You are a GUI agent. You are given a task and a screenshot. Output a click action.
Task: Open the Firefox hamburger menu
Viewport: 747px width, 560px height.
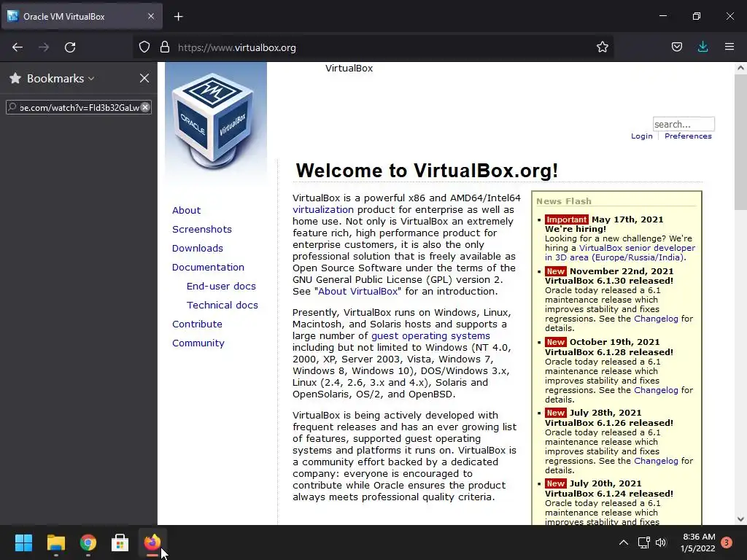click(x=729, y=47)
